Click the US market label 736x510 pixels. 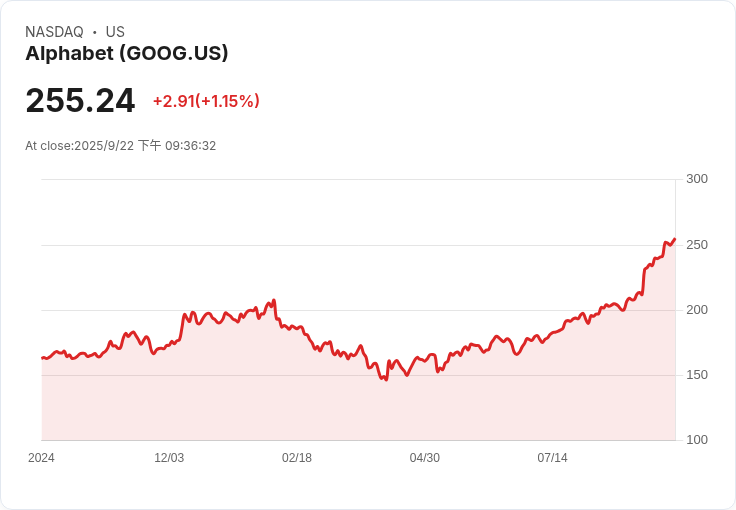pyautogui.click(x=115, y=32)
